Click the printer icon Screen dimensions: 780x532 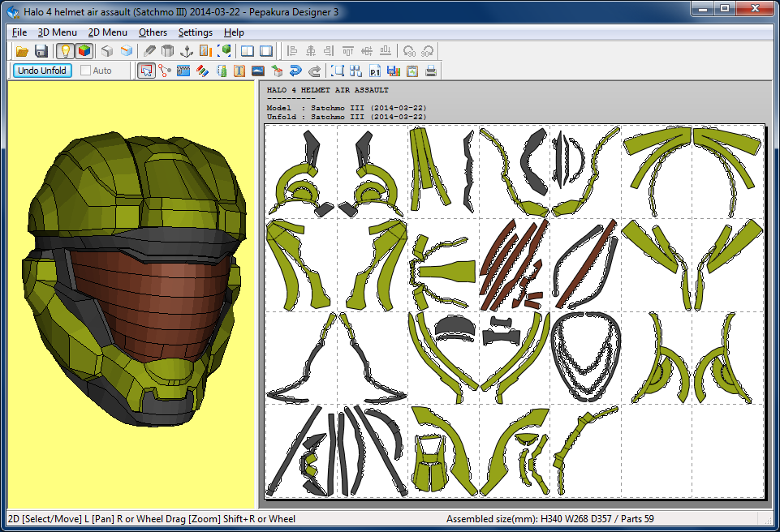(431, 71)
